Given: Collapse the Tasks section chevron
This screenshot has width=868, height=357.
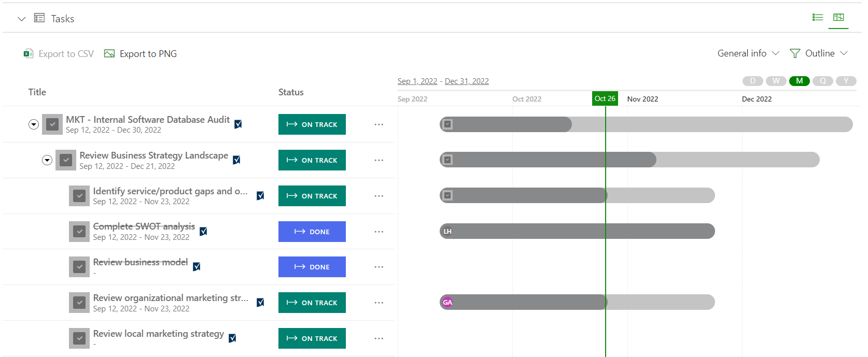Looking at the screenshot, I should 21,19.
